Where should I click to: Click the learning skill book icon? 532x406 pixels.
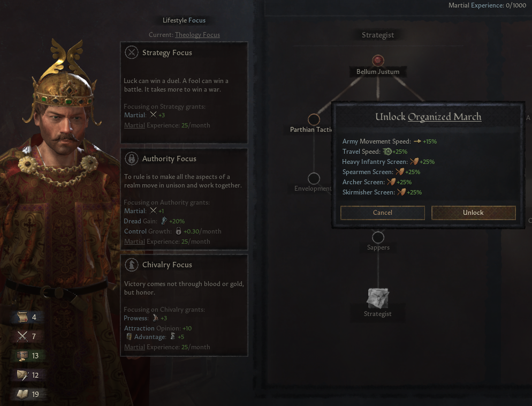tap(22, 394)
